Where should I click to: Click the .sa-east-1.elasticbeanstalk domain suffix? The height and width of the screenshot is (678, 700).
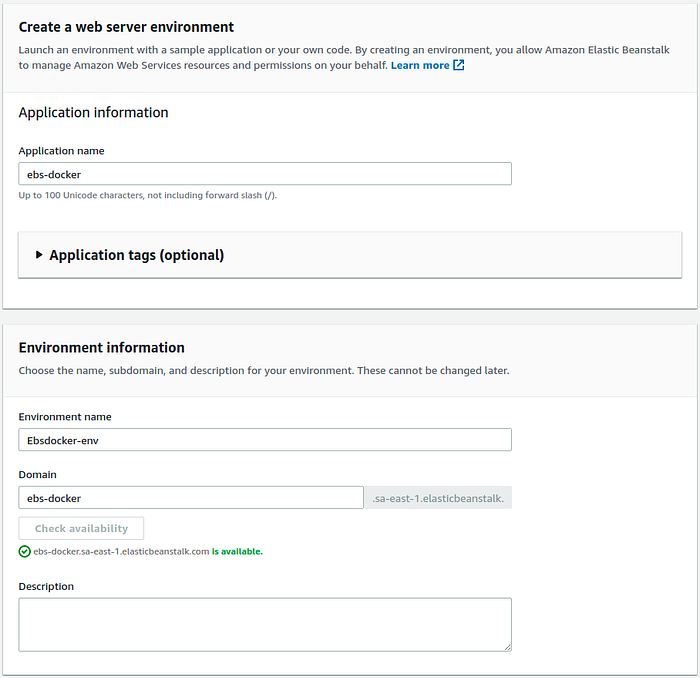[x=438, y=498]
